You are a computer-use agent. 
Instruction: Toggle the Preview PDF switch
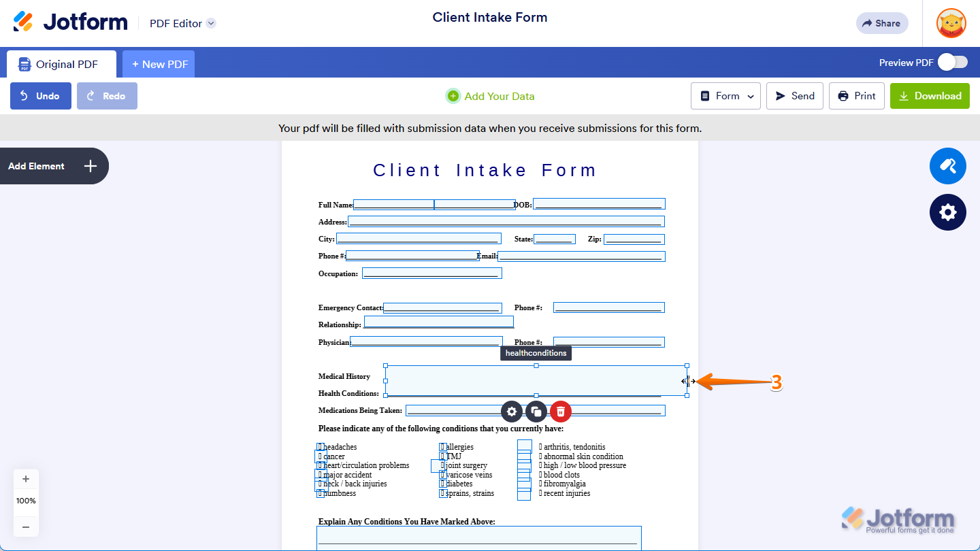[x=953, y=61]
